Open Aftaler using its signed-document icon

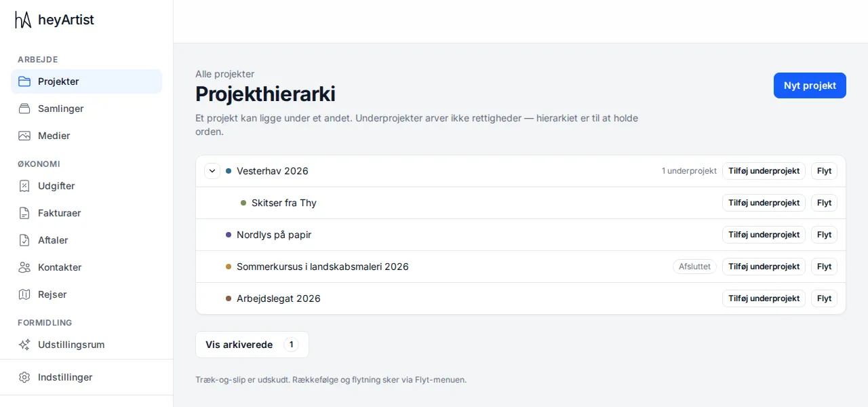24,240
